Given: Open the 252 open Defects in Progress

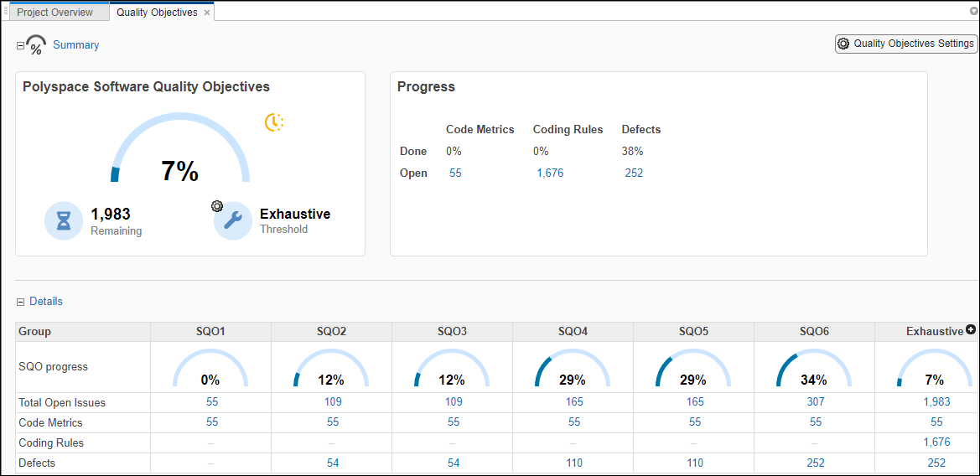Looking at the screenshot, I should pos(634,173).
